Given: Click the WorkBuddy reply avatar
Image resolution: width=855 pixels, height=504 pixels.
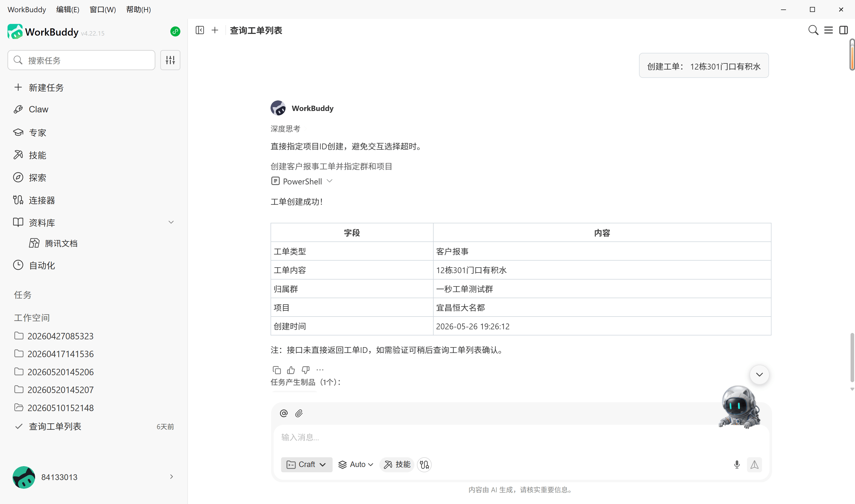Looking at the screenshot, I should [278, 108].
